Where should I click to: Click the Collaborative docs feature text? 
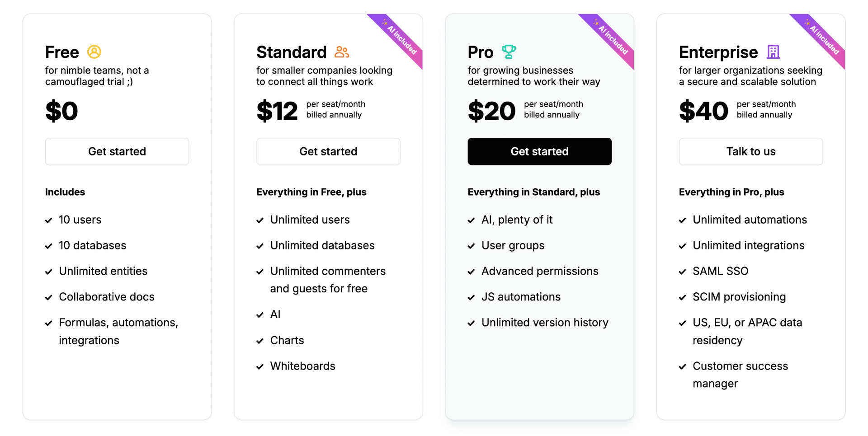pos(107,297)
